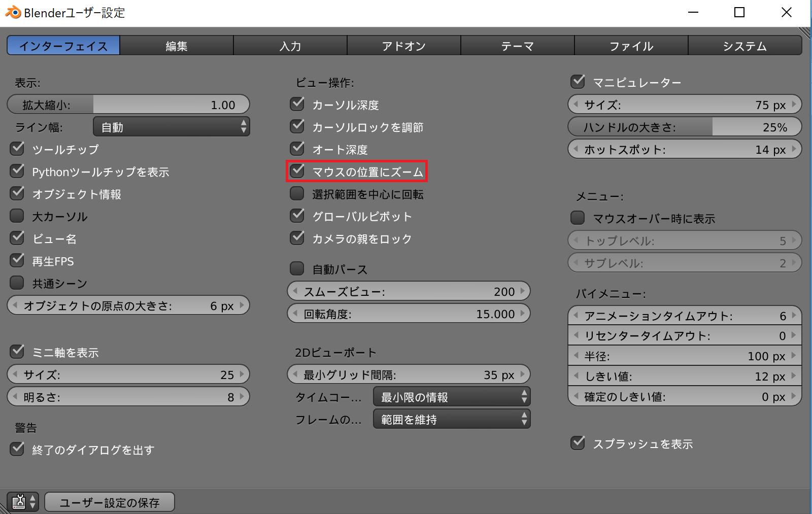
Task: Decrease ミニ軸 サイズ with left arrow
Action: (15, 374)
